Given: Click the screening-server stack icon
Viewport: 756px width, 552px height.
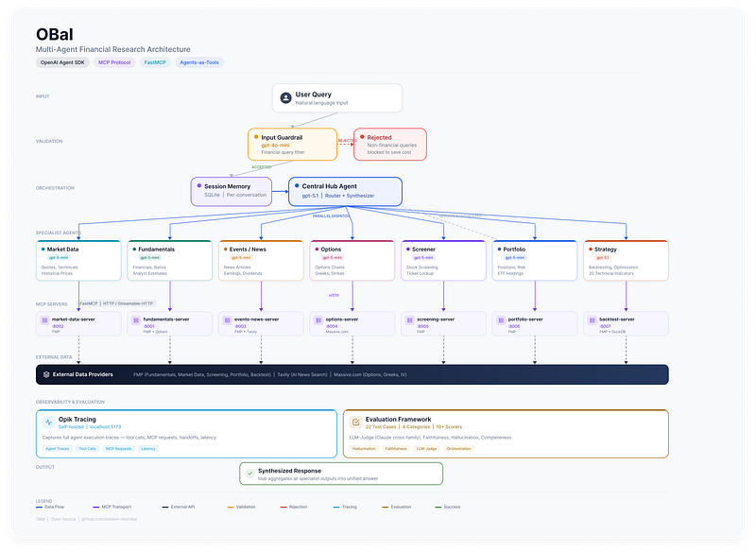Looking at the screenshot, I should click(x=410, y=320).
